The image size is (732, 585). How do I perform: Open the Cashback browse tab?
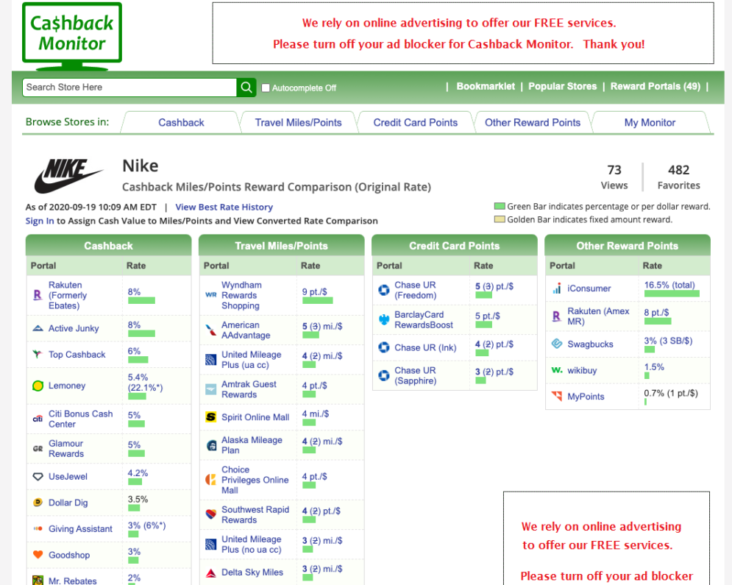181,123
